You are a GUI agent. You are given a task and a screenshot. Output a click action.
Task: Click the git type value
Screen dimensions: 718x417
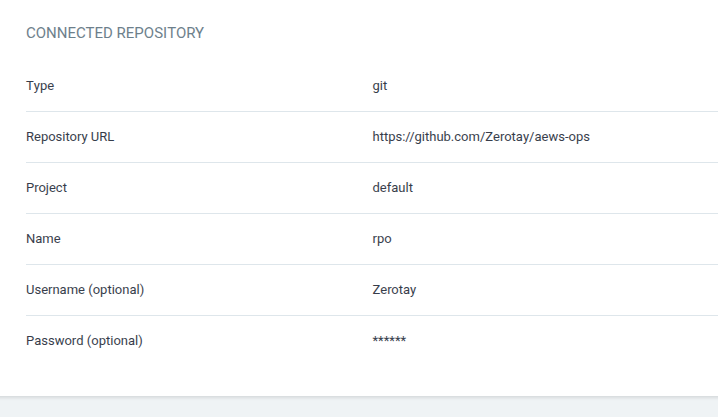pos(380,86)
